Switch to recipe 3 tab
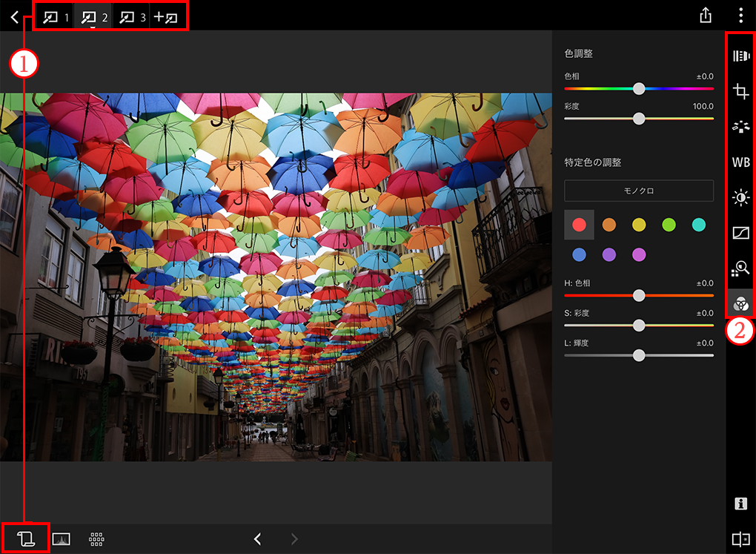Image resolution: width=756 pixels, height=554 pixels. tap(132, 16)
